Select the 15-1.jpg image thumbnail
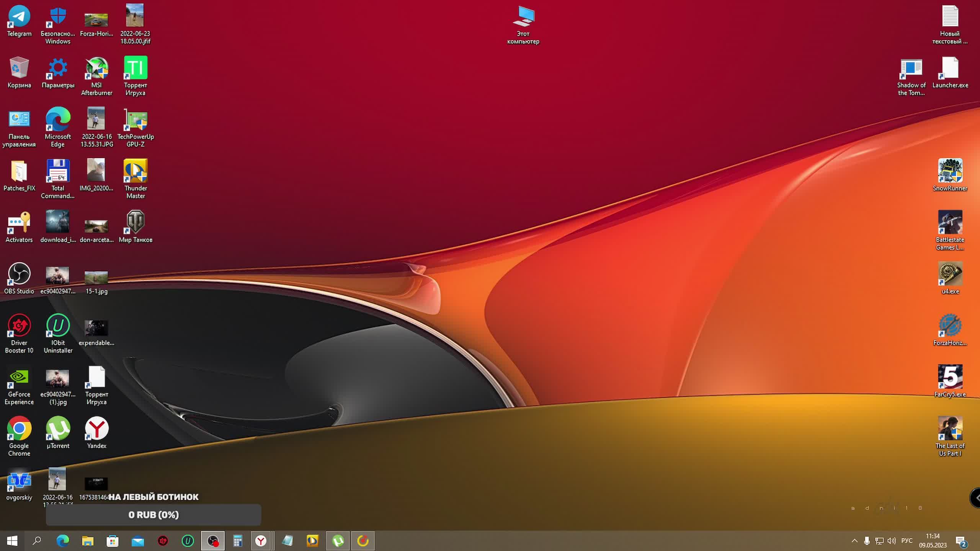This screenshot has height=551, width=980. coord(96,277)
